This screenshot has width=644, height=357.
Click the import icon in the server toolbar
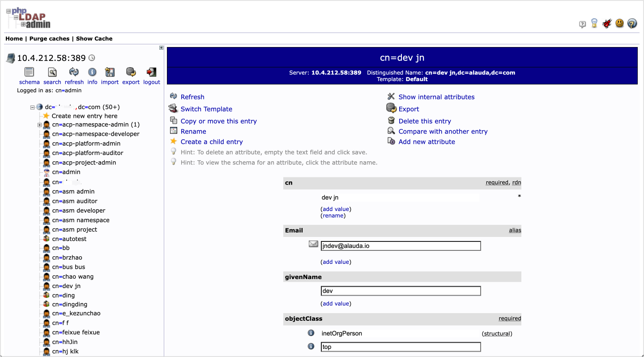point(110,72)
